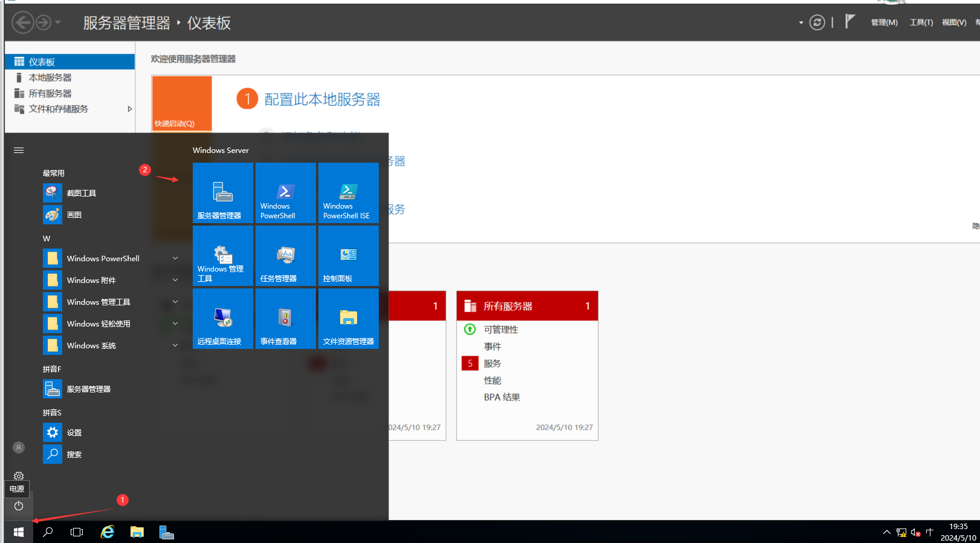Click the red 5 services badge
Image resolution: width=980 pixels, height=543 pixels.
pos(470,363)
